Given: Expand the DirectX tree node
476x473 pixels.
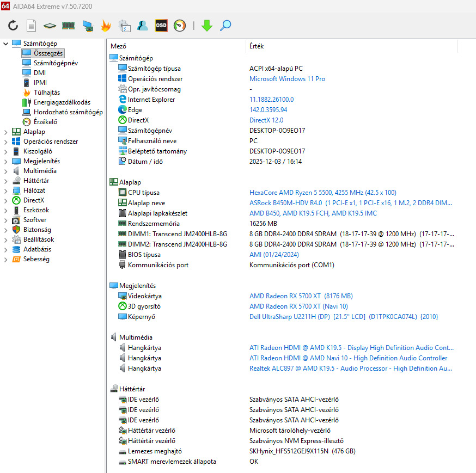Looking at the screenshot, I should pyautogui.click(x=5, y=200).
